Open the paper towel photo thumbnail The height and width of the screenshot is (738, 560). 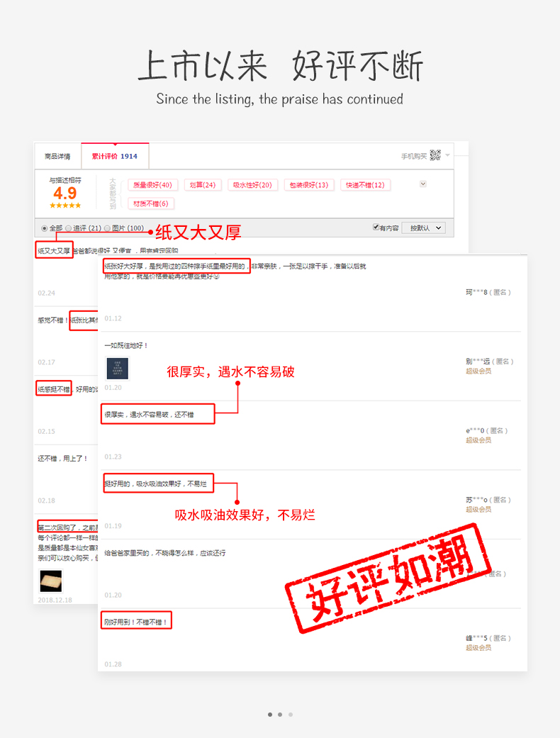[x=51, y=581]
